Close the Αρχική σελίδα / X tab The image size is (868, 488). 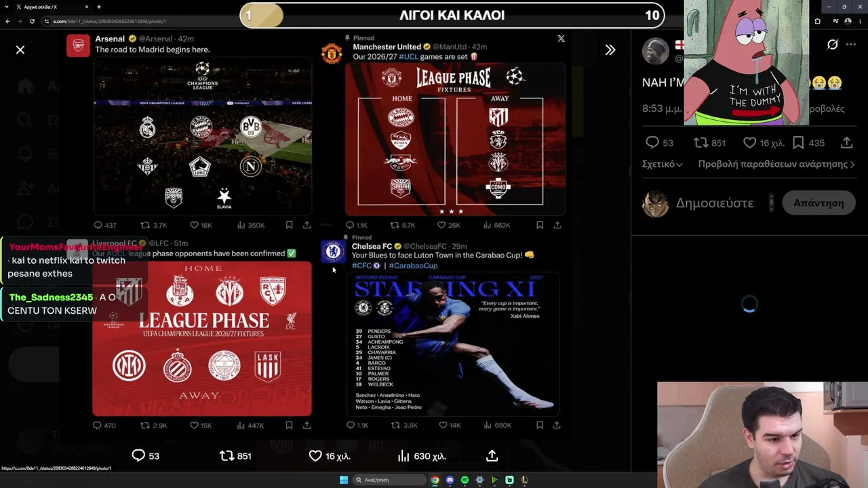pos(87,7)
